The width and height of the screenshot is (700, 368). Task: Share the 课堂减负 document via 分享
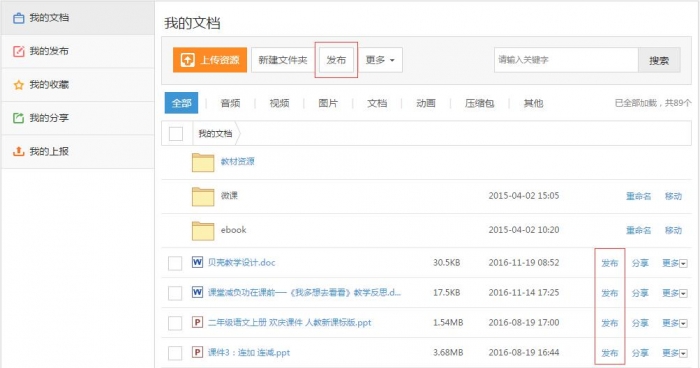tap(640, 293)
